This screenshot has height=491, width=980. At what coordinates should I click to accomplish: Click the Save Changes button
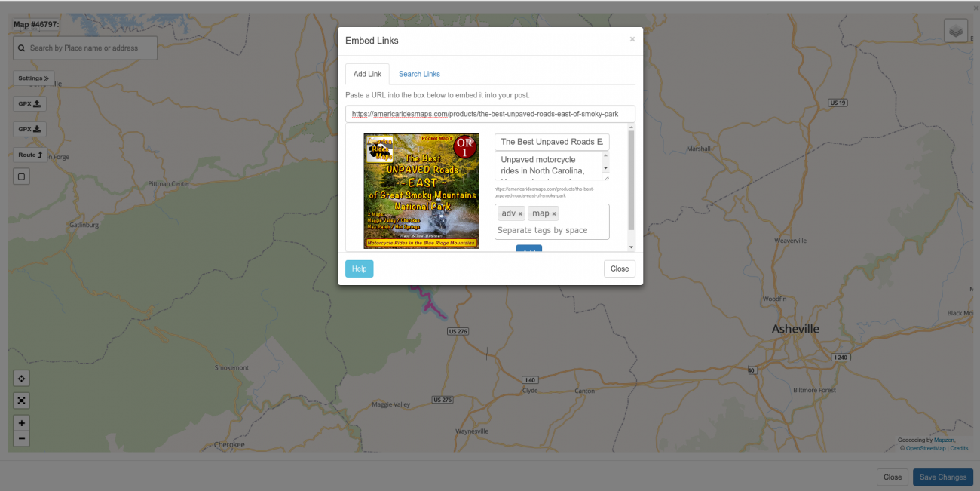(942, 477)
